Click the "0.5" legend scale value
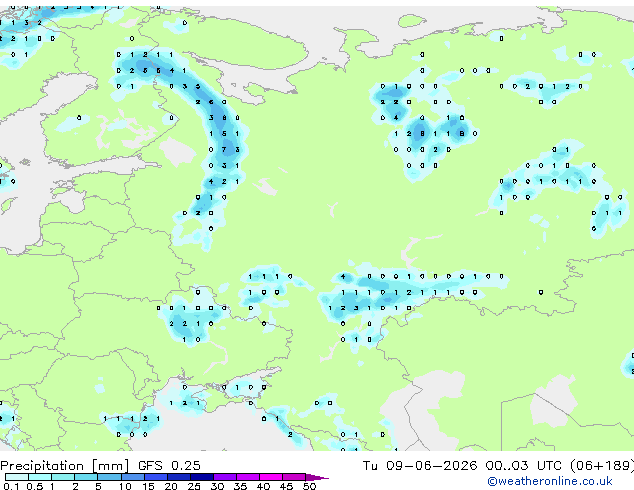 point(35,486)
